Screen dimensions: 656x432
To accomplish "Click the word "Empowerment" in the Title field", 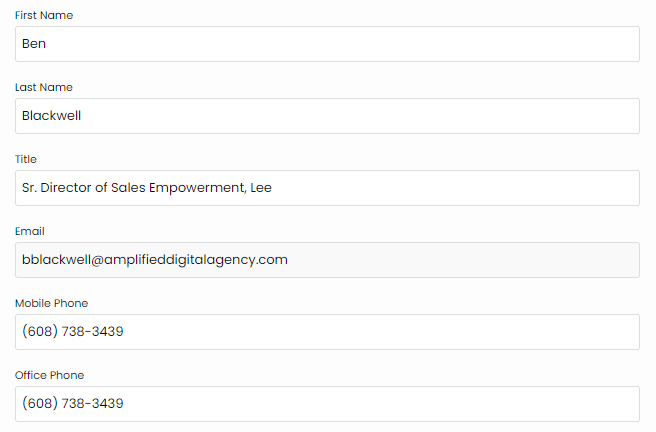I will [192, 188].
